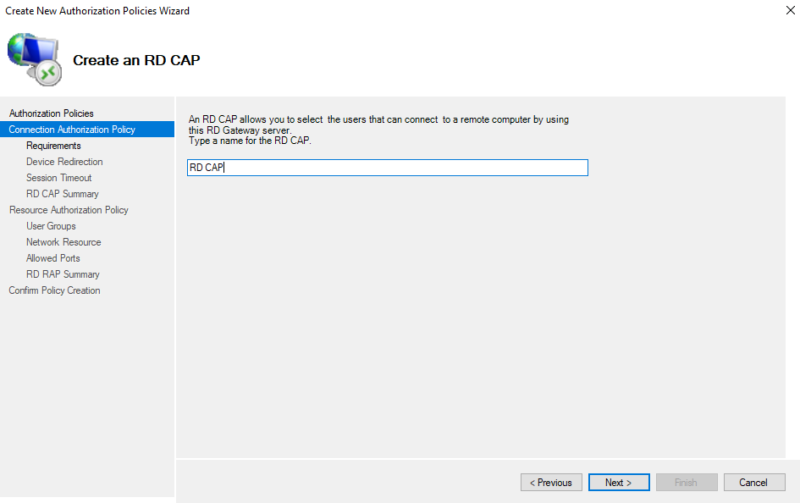Open the RD RAP Summary step
The width and height of the screenshot is (800, 503).
(62, 274)
